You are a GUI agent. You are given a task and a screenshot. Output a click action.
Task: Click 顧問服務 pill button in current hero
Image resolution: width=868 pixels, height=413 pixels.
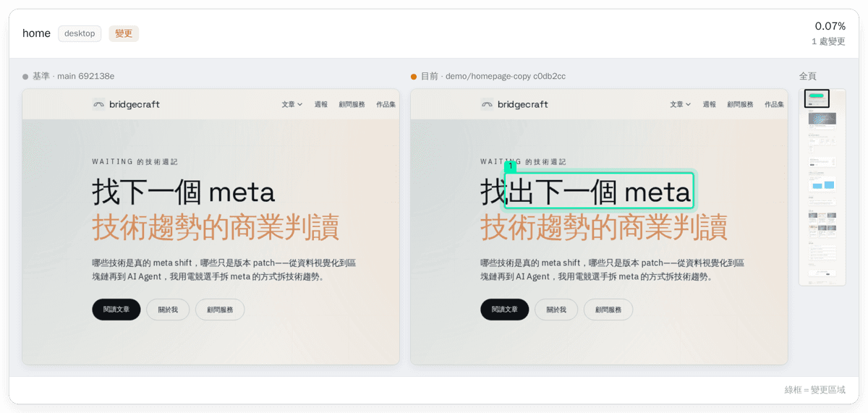coord(608,310)
